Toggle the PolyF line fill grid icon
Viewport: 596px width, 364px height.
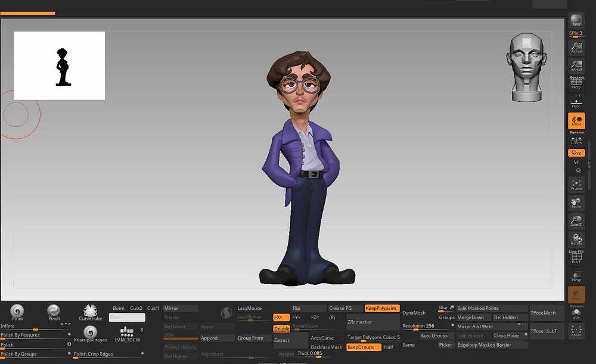coord(576,257)
